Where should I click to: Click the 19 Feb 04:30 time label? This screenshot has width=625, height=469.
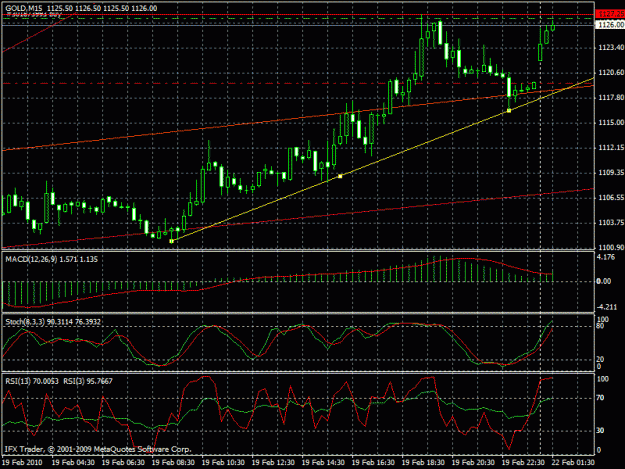point(73,462)
